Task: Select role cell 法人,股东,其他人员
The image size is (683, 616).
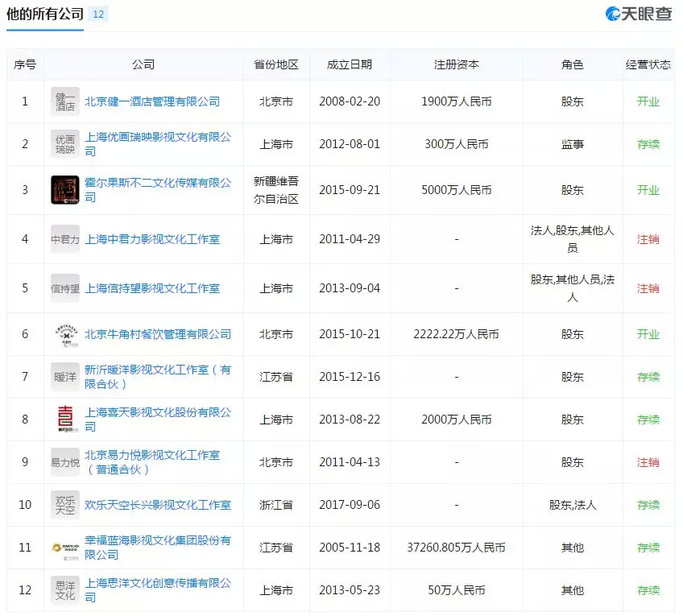Action: [573, 239]
